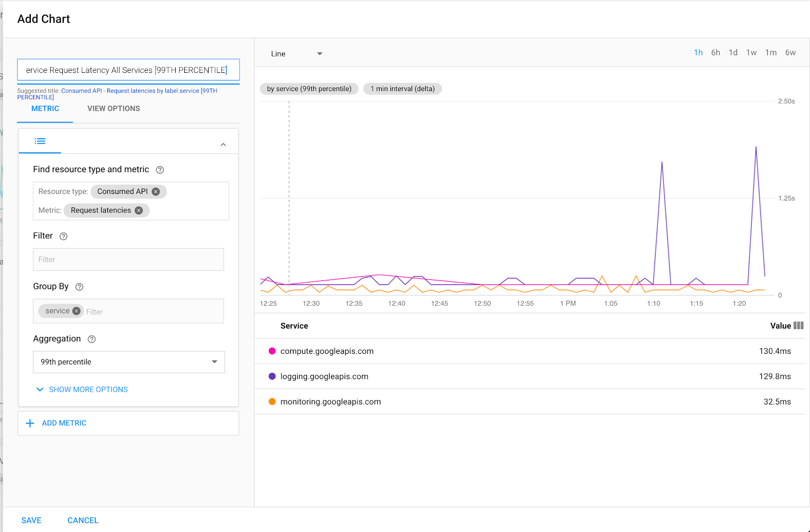Click the SAVE button
Screen dimensions: 810x532
click(31, 520)
